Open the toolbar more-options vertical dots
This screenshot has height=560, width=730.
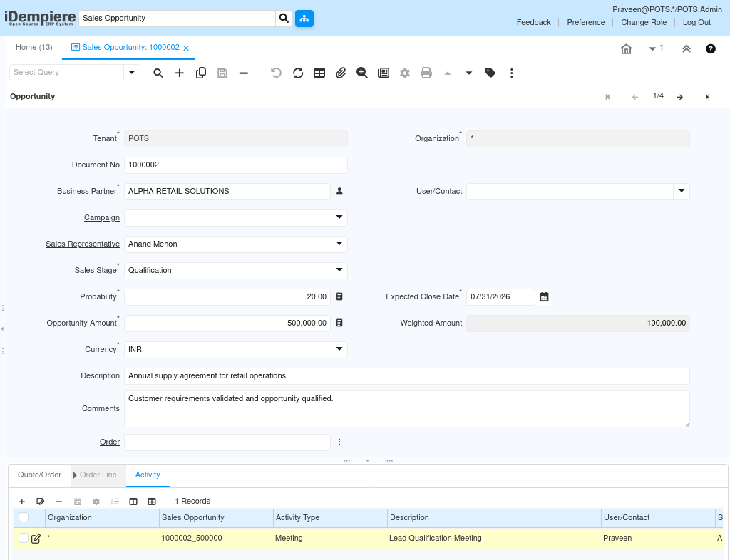[x=512, y=73]
